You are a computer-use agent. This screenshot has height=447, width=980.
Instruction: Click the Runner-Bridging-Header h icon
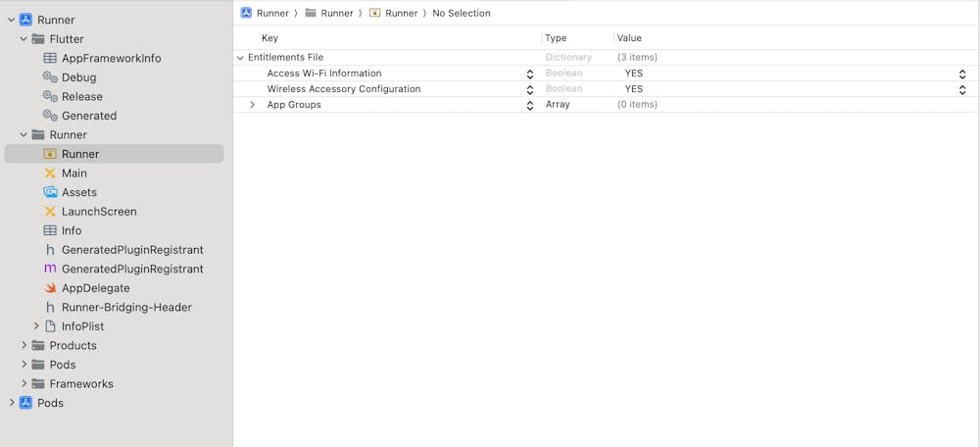point(50,307)
